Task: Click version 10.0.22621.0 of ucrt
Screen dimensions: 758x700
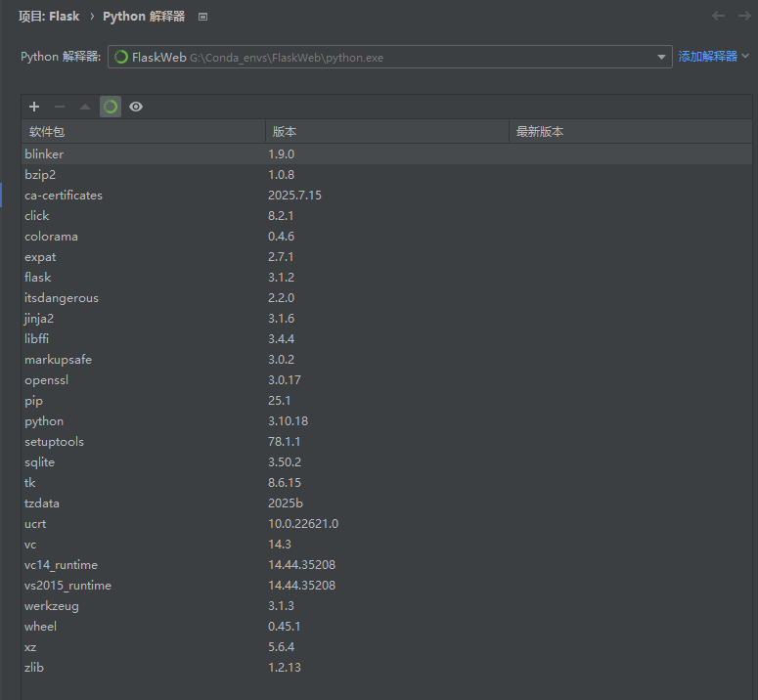Action: 303,524
